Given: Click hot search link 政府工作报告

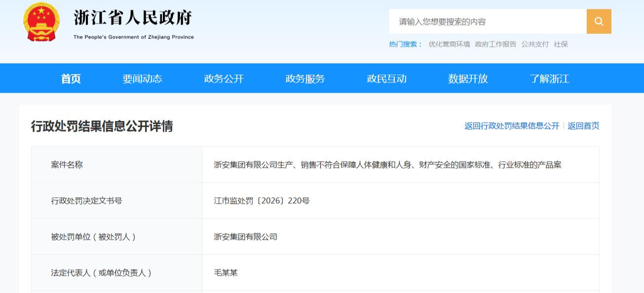Looking at the screenshot, I should [495, 44].
